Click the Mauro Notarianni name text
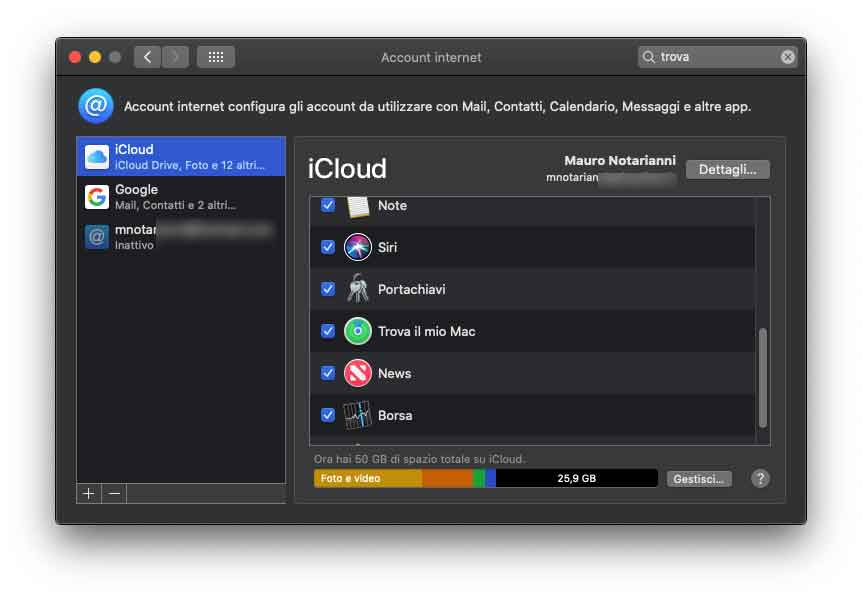 coord(620,160)
